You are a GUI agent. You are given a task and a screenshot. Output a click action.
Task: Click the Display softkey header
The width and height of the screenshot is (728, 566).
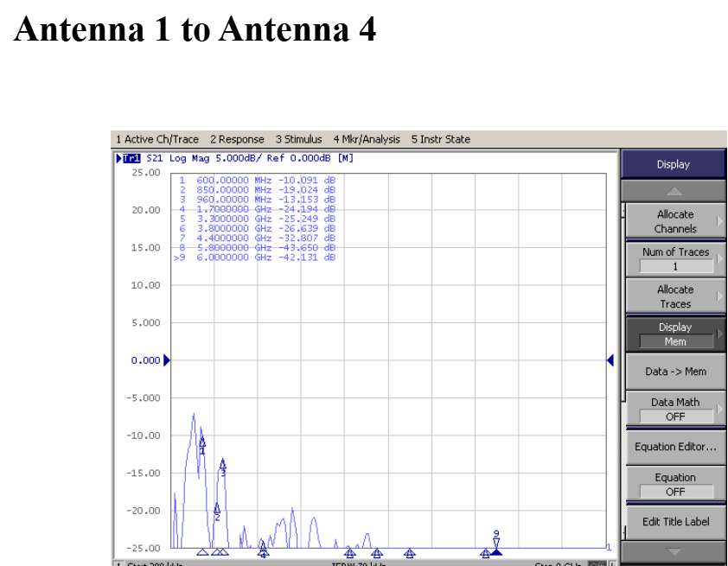coord(674,164)
